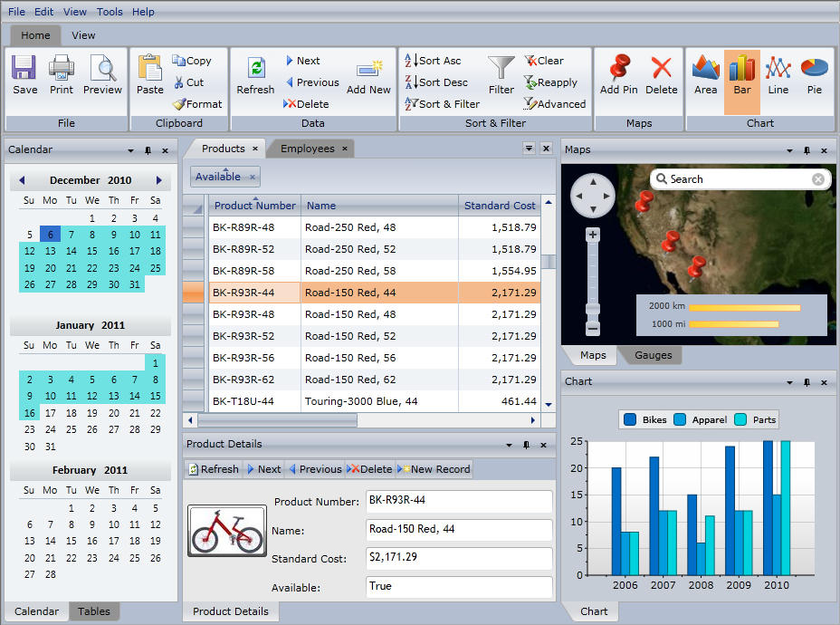This screenshot has width=840, height=625.
Task: Go to Previous record in Data group
Action: [x=312, y=82]
